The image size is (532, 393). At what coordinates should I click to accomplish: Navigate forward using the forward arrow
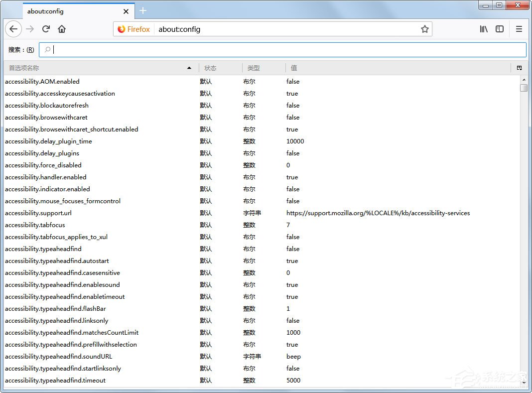tap(29, 29)
